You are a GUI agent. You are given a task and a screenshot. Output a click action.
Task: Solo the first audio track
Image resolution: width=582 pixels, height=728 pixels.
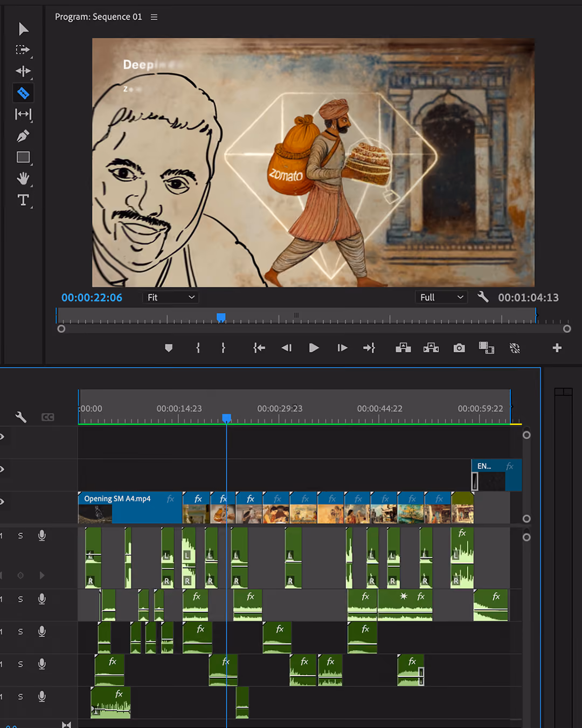[x=20, y=536]
